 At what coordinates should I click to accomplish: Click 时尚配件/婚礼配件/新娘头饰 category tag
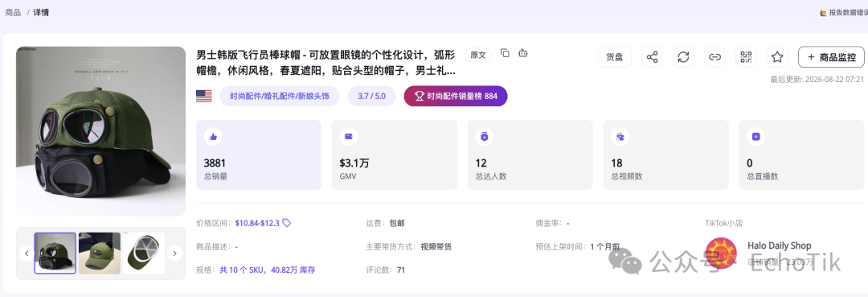click(280, 96)
